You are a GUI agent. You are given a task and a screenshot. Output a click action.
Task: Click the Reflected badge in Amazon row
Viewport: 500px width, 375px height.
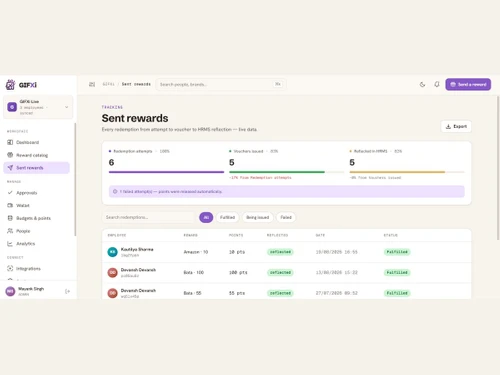(280, 252)
